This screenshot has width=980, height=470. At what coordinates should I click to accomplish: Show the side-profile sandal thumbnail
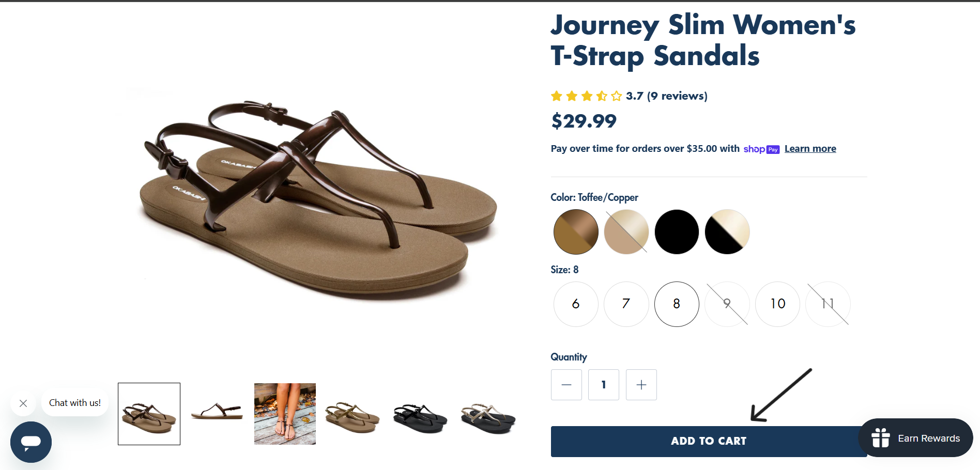217,413
